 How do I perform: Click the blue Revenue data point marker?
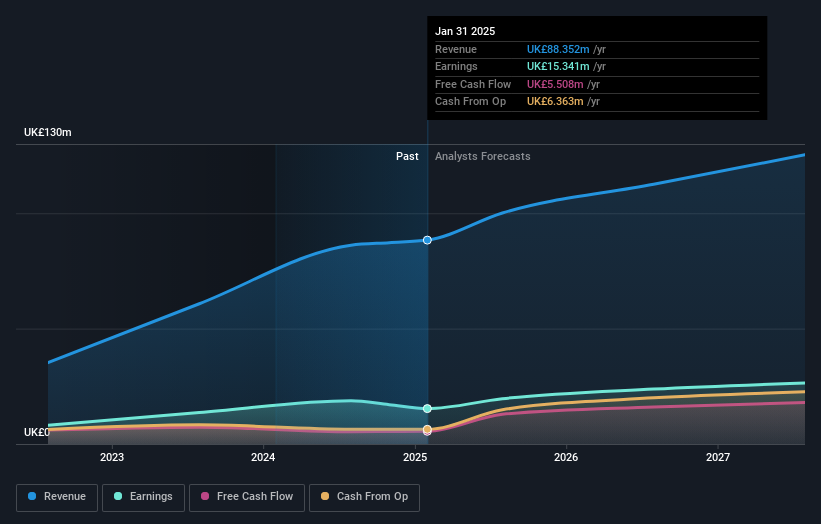427,240
